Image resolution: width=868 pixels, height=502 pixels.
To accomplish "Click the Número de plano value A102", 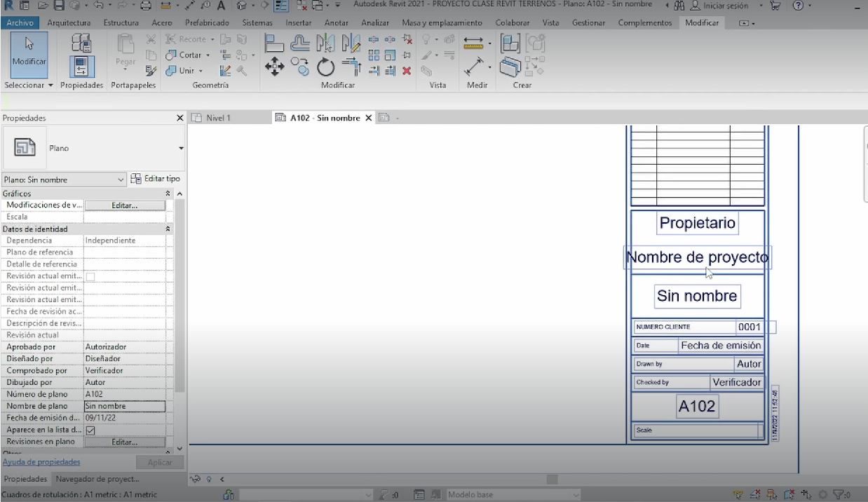I will click(125, 394).
